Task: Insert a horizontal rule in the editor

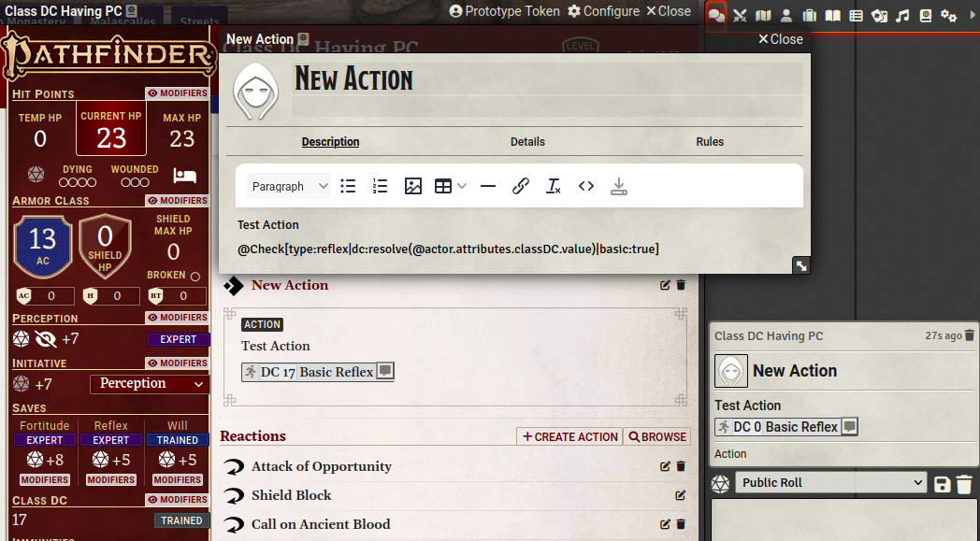Action: point(487,186)
